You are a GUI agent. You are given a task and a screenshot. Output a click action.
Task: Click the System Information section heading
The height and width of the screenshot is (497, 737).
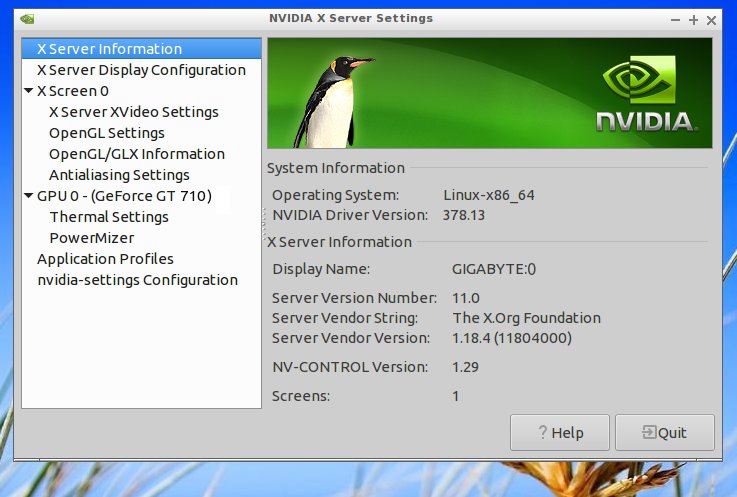click(x=336, y=168)
